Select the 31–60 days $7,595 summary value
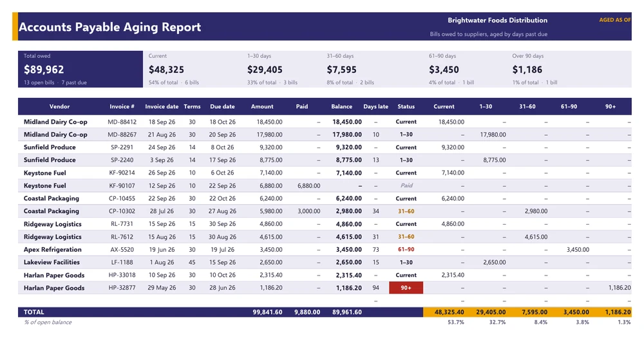 pos(342,70)
